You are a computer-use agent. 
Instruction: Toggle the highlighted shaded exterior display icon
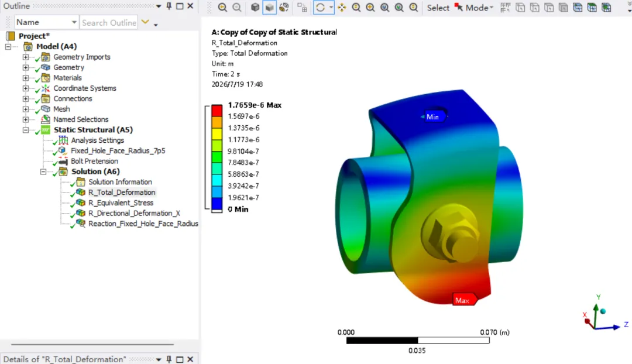pyautogui.click(x=269, y=8)
